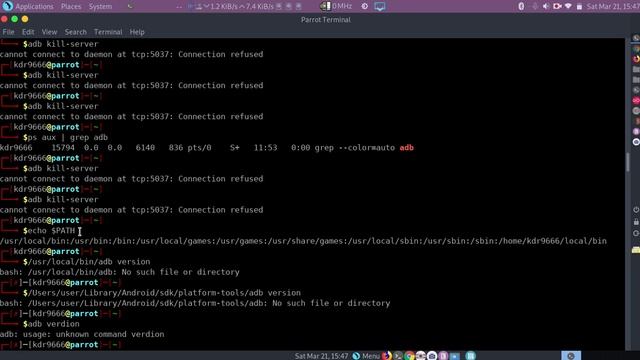Viewport: 640px width, 360px height.
Task: Click the lock icon in the side dock
Action: tap(636, 222)
